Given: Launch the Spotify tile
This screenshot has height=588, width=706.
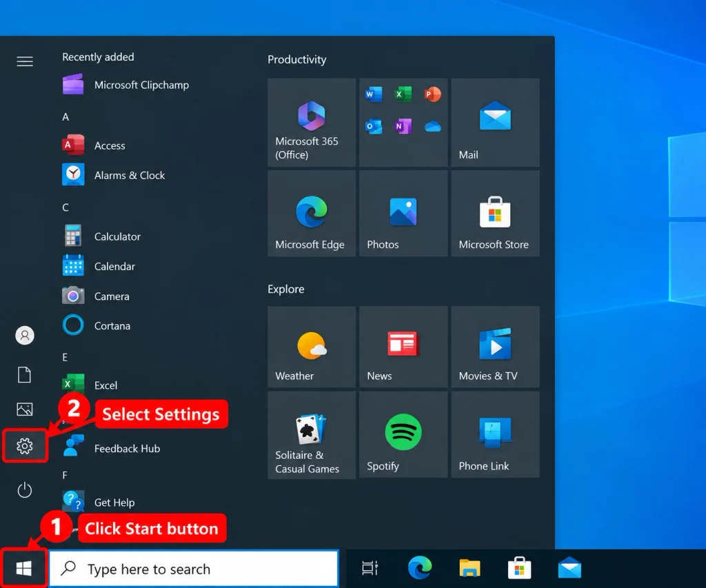Looking at the screenshot, I should (x=403, y=435).
